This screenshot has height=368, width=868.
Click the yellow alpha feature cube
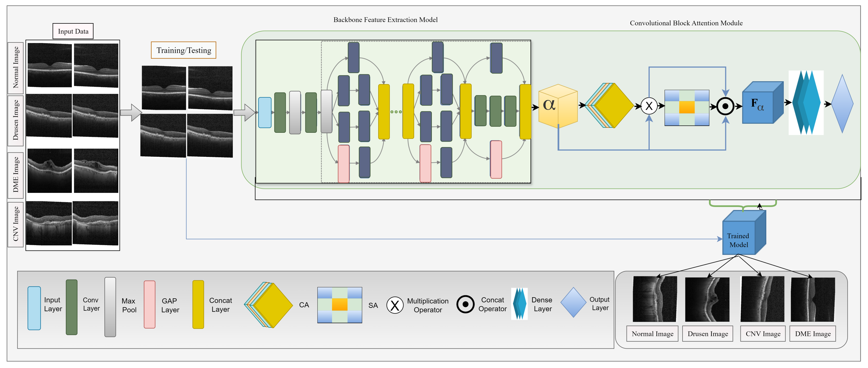[558, 106]
